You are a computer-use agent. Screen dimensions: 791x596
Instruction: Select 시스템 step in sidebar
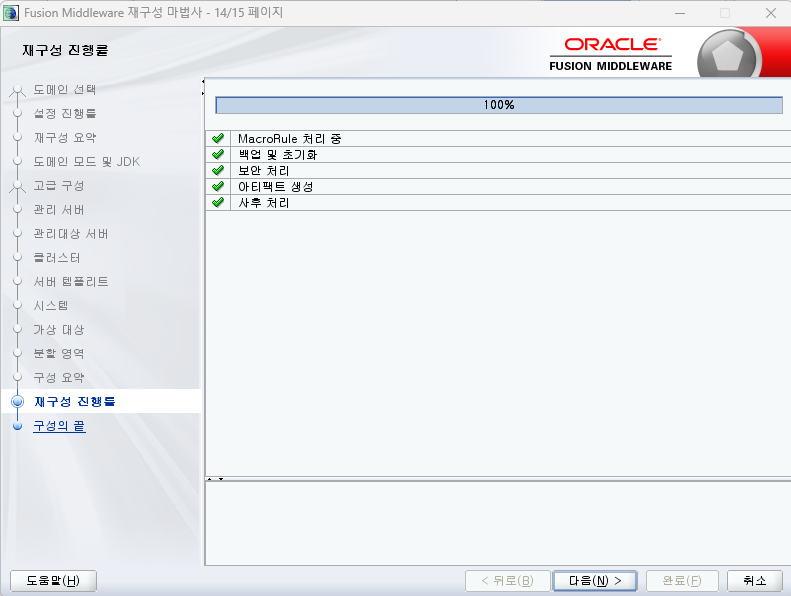[50, 306]
